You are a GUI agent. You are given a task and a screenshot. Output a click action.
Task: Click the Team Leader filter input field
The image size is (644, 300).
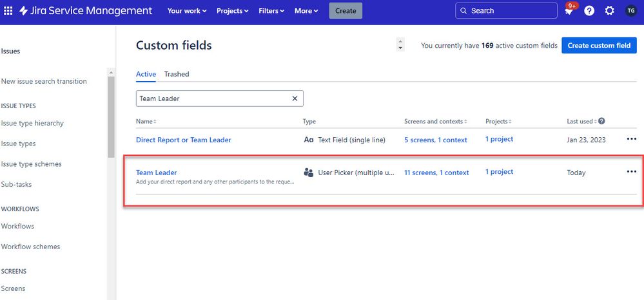pyautogui.click(x=220, y=98)
